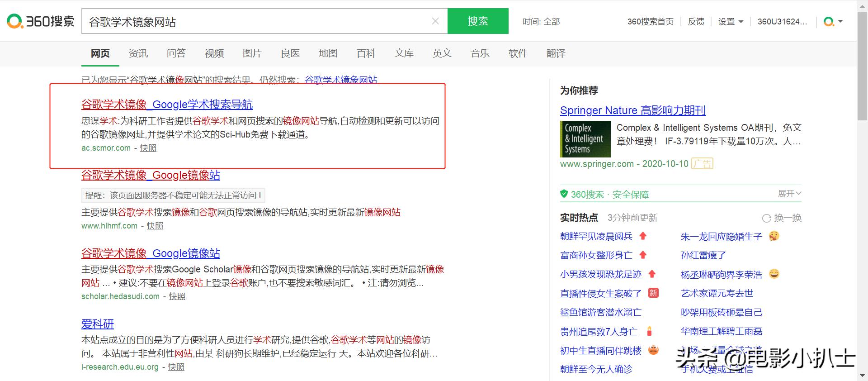The height and width of the screenshot is (381, 868).
Task: Open hot topic 朝鲜至今无人确诊
Action: tap(596, 369)
